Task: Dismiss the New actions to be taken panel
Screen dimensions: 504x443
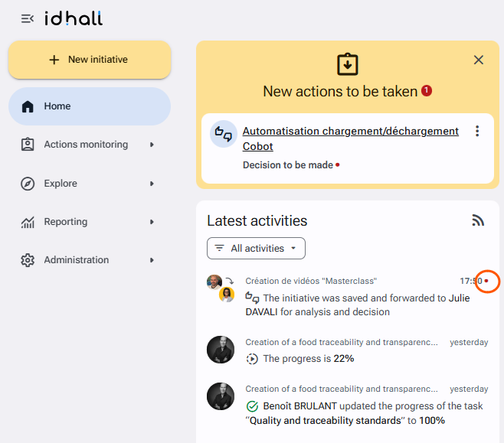Action: point(479,60)
